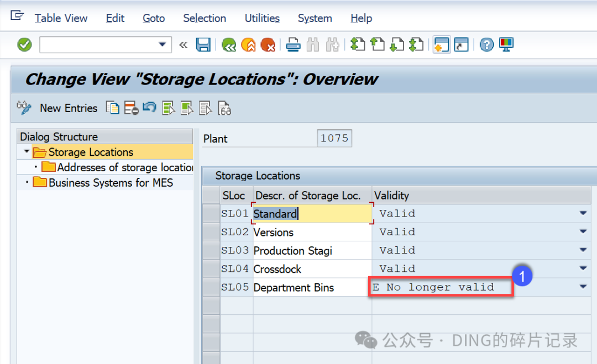This screenshot has width=597, height=364.
Task: Select row SL02 using its row selector
Action: [211, 231]
